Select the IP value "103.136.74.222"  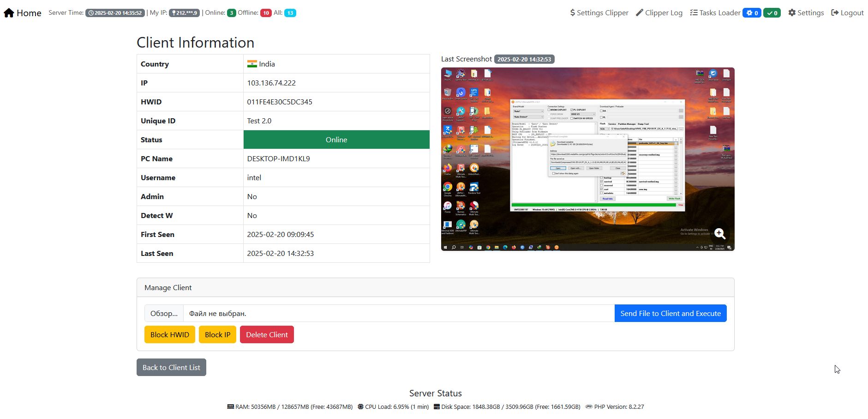271,83
